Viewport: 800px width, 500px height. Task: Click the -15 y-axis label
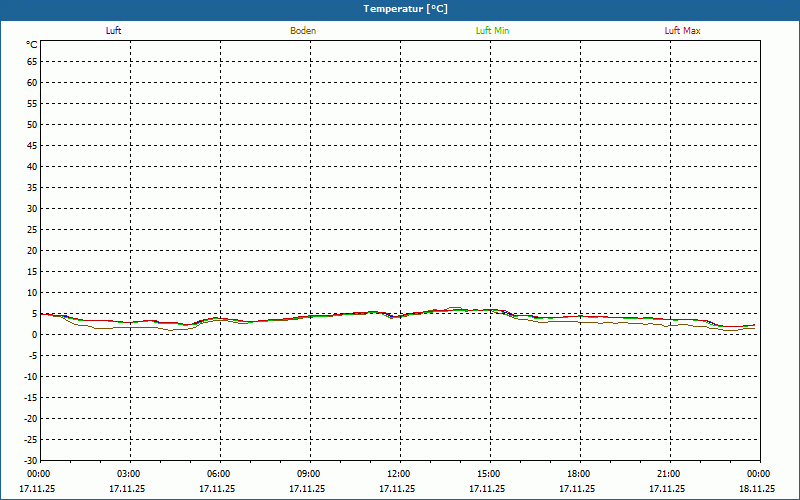coord(31,398)
